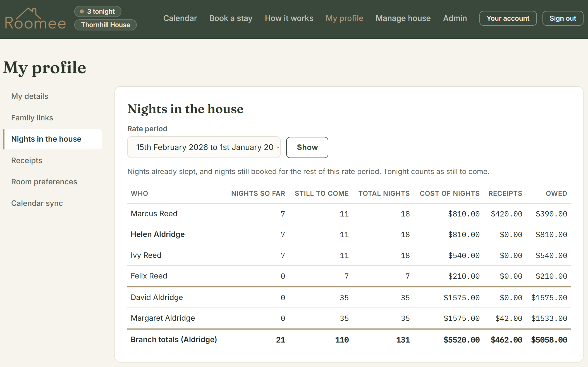
Task: Click Marcus Reed's $420.00 receipts value
Action: tap(506, 214)
